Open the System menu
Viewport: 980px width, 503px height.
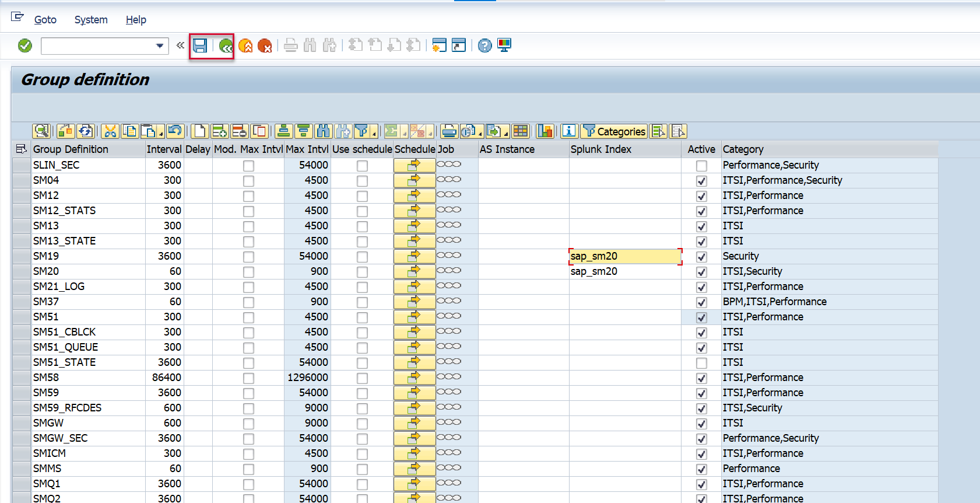(x=91, y=20)
